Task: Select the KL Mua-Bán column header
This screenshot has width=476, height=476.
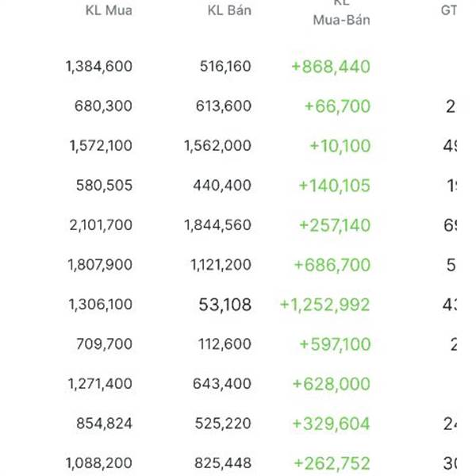Action: 341,13
